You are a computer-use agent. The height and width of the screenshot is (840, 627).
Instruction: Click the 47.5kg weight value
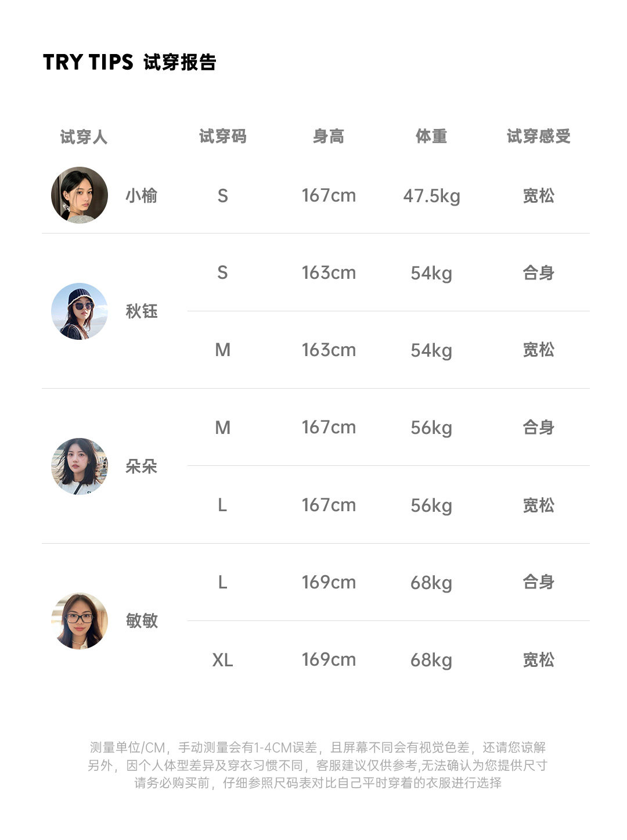point(431,196)
